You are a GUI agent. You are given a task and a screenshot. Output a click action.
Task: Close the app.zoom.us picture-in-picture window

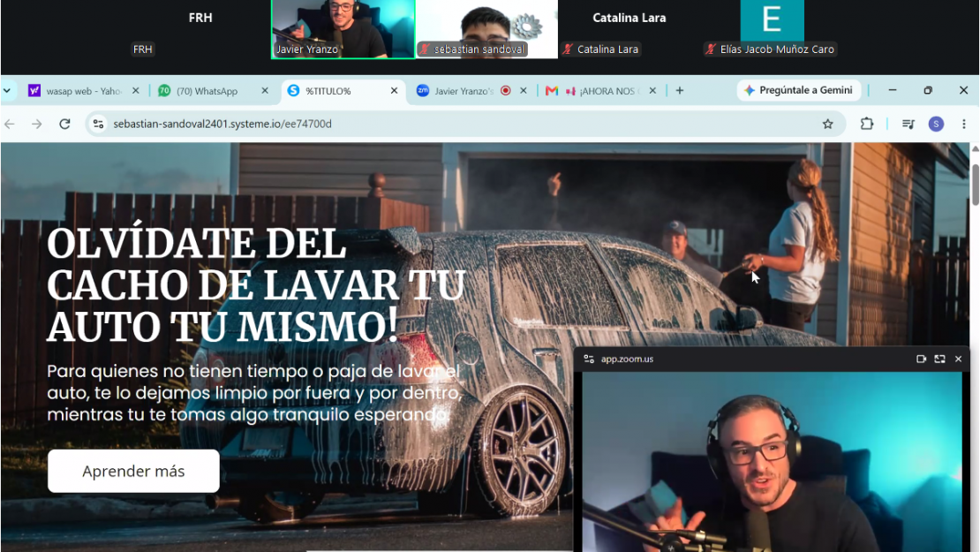coord(958,359)
